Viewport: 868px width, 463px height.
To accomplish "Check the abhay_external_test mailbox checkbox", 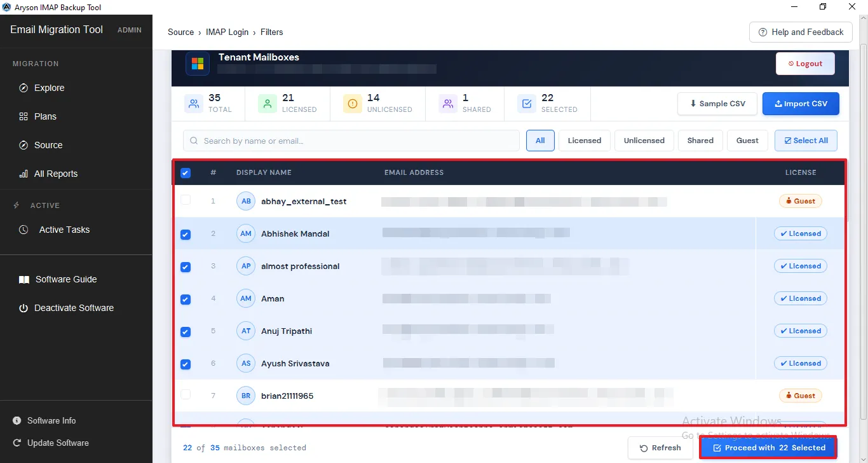I will (x=186, y=200).
